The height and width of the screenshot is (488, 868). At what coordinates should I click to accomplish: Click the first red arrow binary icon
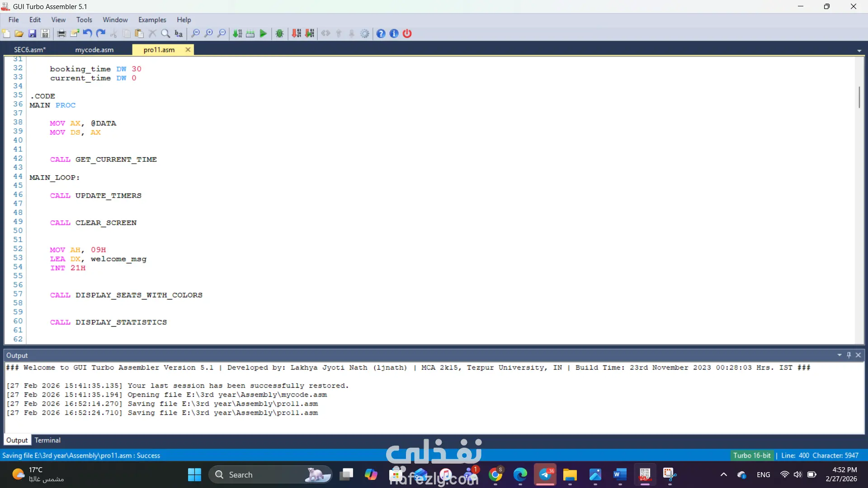(x=297, y=33)
